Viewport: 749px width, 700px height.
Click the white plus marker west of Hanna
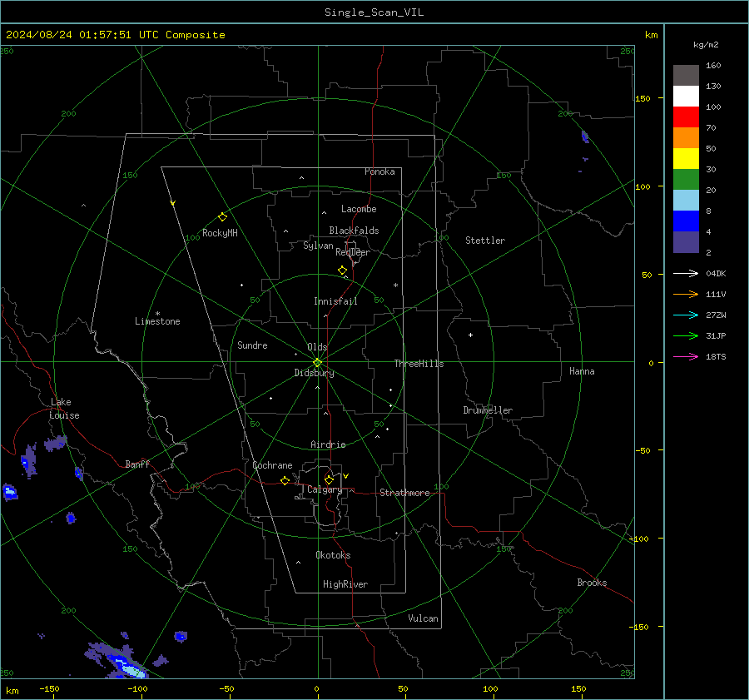pyautogui.click(x=470, y=335)
